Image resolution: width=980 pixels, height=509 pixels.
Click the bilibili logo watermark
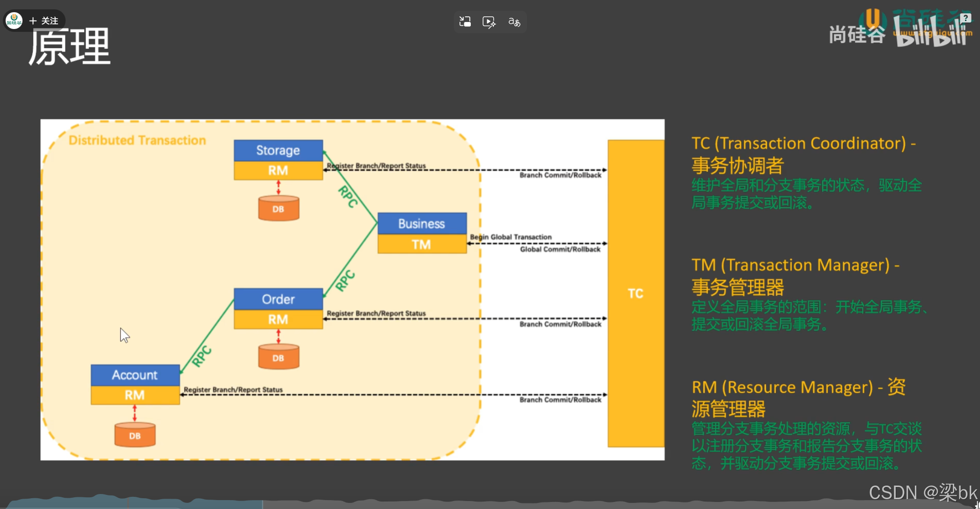930,33
